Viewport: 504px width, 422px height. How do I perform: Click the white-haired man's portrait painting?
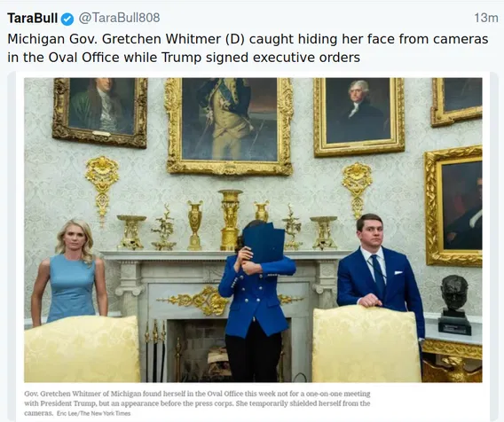pyautogui.click(x=358, y=116)
